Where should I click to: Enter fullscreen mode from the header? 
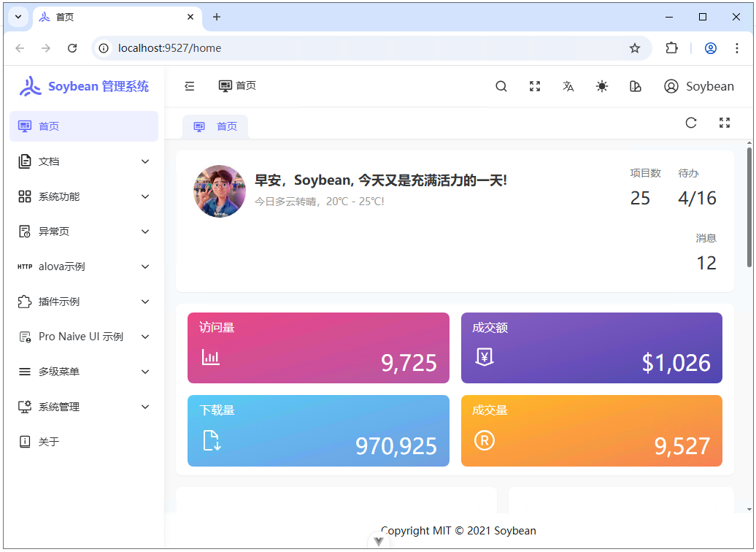click(x=535, y=86)
